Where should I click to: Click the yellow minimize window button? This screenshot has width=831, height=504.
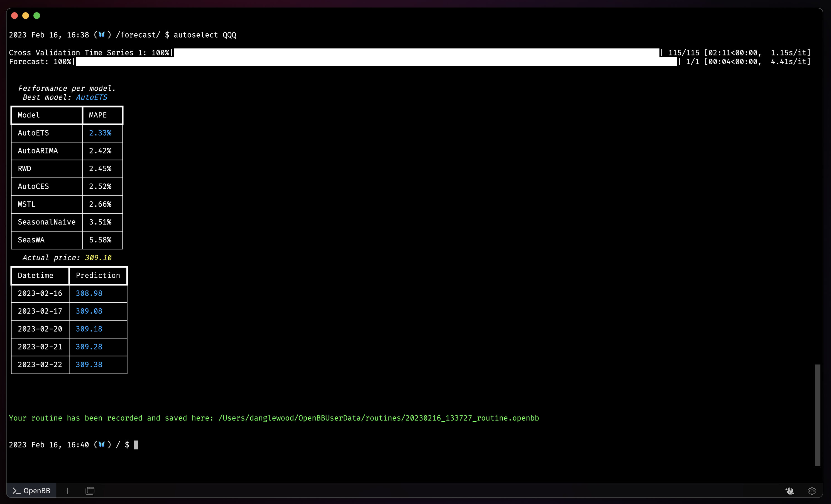26,16
